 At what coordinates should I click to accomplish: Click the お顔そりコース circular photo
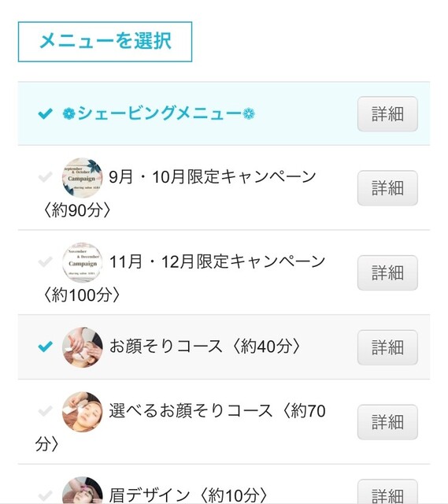click(x=82, y=347)
